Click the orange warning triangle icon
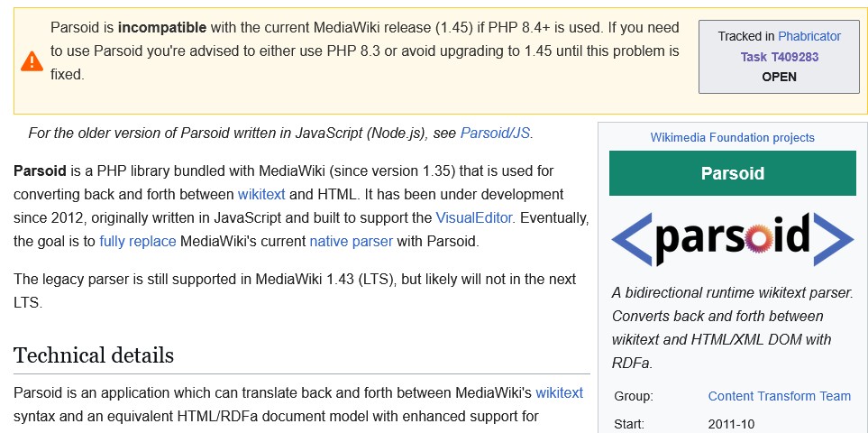The image size is (868, 433). coord(32,60)
